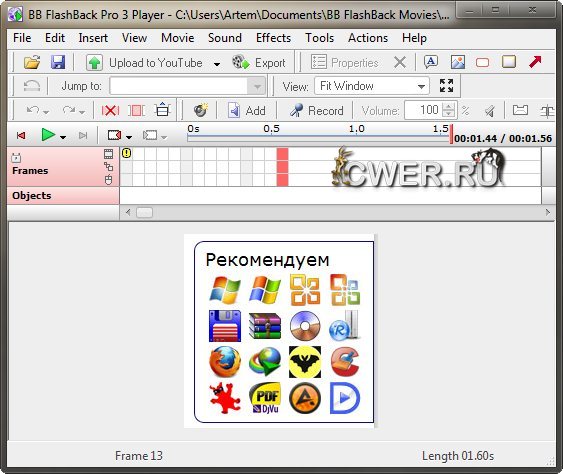
Task: Click the camera frame marker icon
Action: [x=114, y=135]
